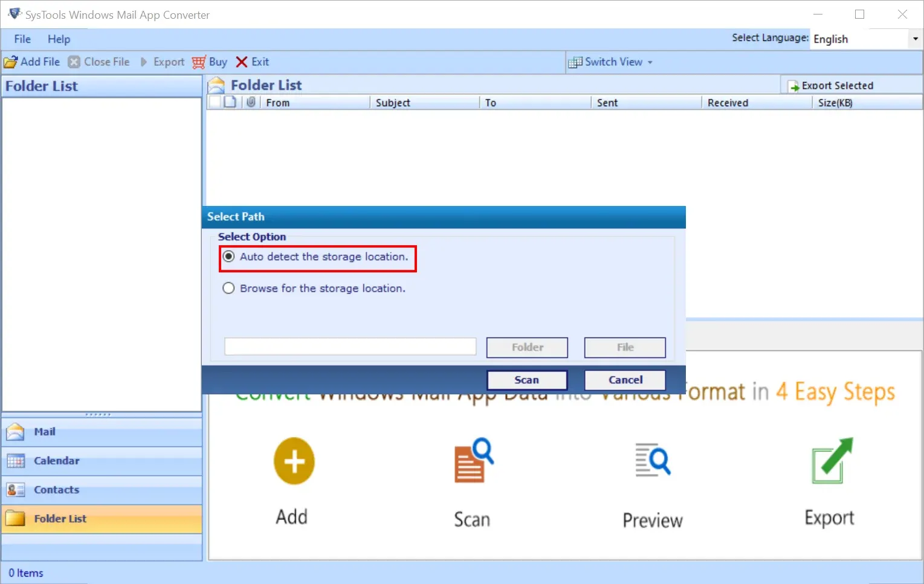Select the Scan magnifier icon graphic
924x584 pixels.
click(x=472, y=461)
